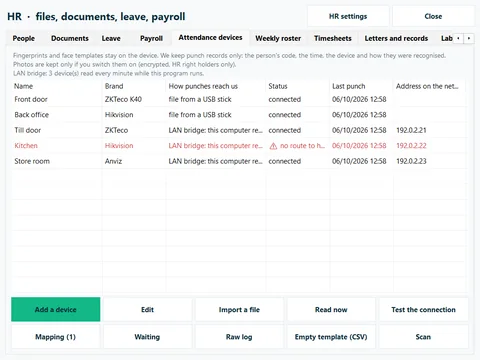Open the Letters and records tab
This screenshot has height=360, width=480.
396,38
